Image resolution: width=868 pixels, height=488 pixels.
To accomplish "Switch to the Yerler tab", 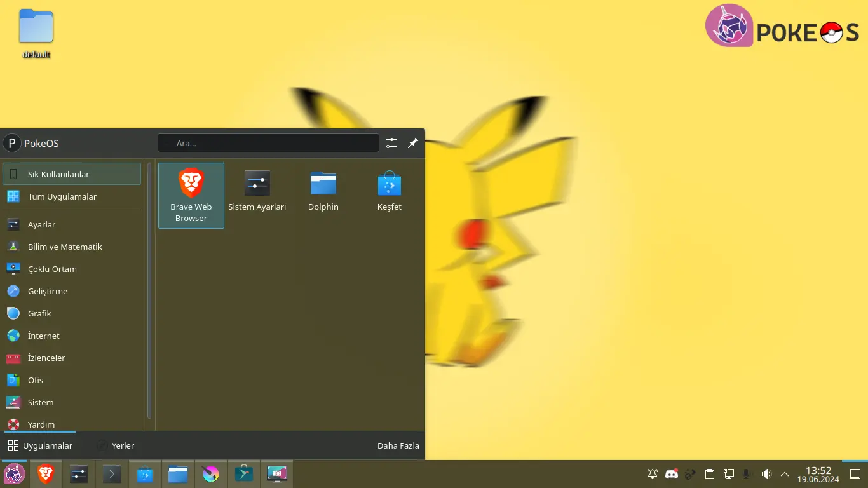I will click(x=115, y=445).
